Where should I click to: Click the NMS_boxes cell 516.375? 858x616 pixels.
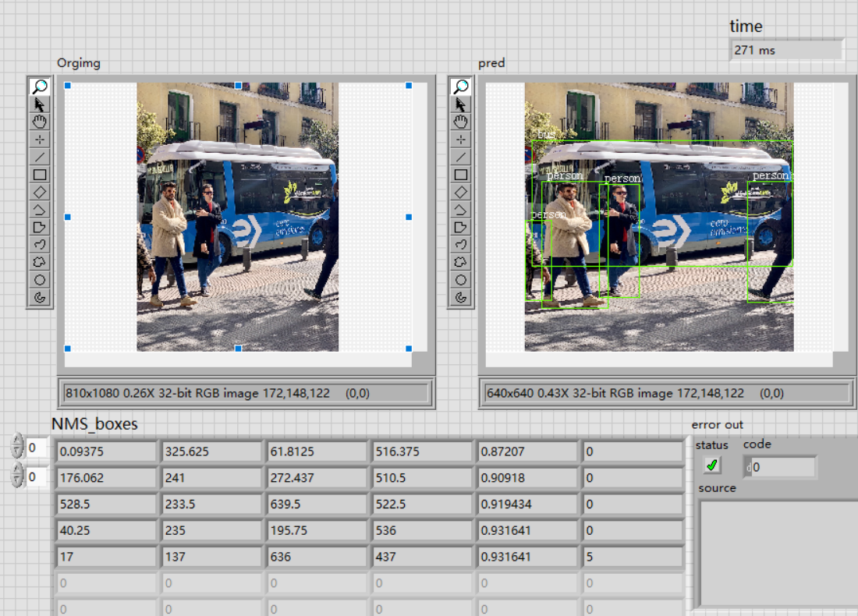tap(422, 452)
